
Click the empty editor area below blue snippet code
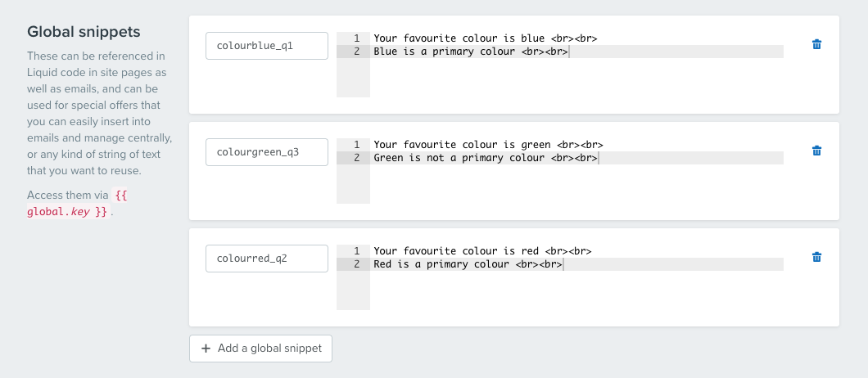[x=576, y=78]
